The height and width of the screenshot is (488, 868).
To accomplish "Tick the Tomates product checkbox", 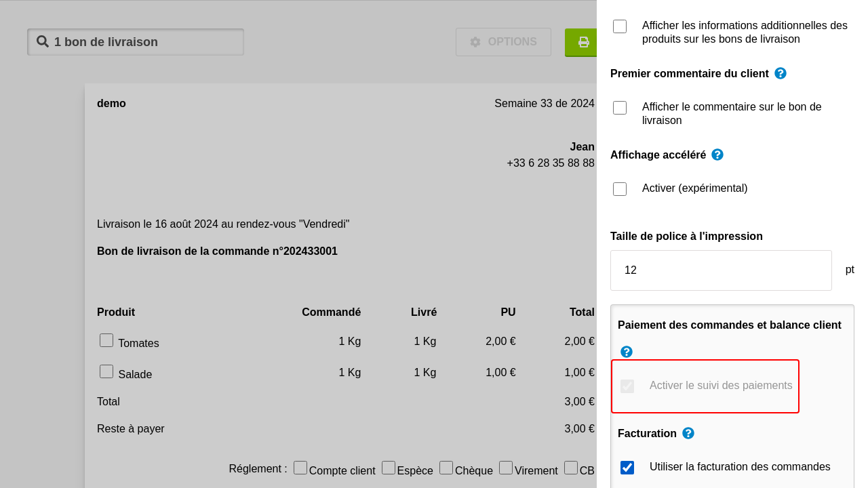I will [x=106, y=340].
